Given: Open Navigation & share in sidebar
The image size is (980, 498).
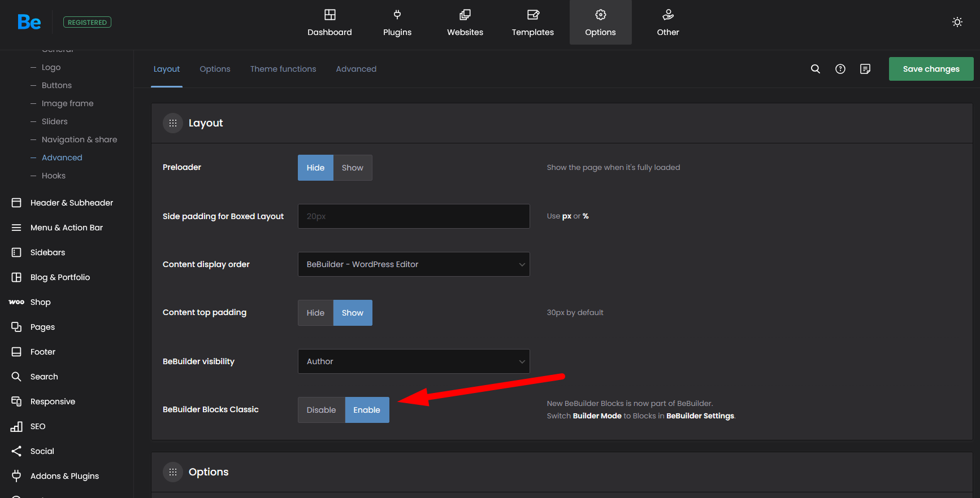Looking at the screenshot, I should point(79,139).
